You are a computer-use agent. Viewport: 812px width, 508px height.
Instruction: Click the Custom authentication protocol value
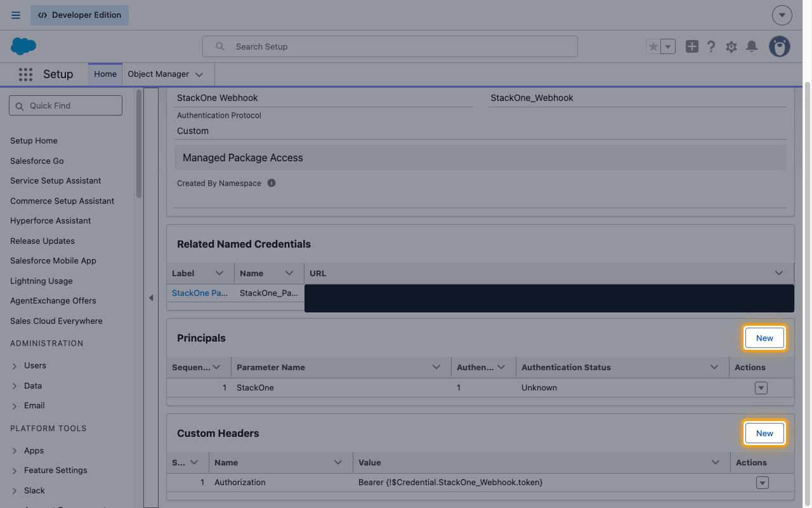tap(193, 131)
